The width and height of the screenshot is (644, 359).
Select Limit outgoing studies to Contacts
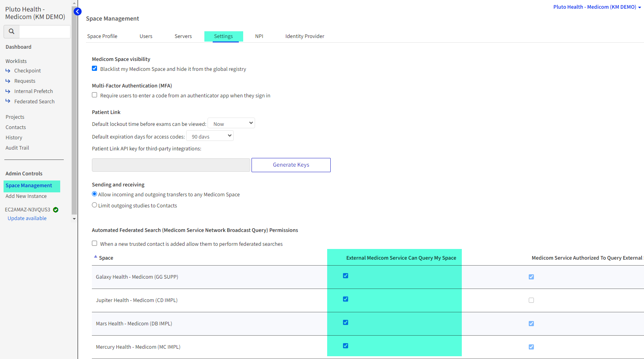pyautogui.click(x=94, y=205)
